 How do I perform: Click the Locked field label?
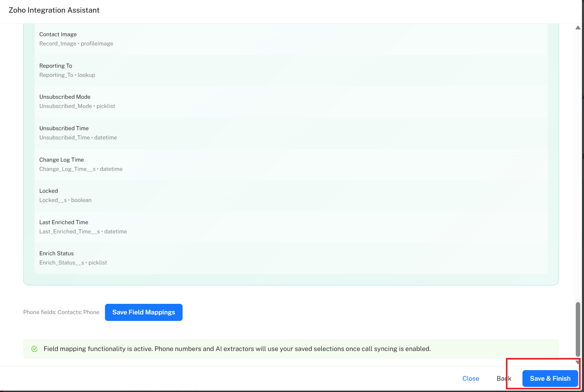tap(49, 191)
